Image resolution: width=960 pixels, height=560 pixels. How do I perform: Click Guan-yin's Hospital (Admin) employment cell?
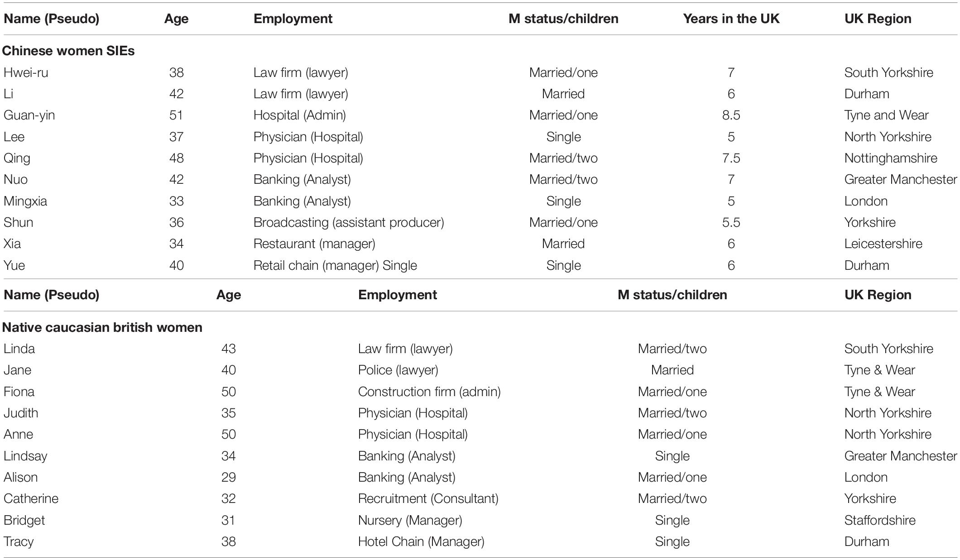coord(300,115)
